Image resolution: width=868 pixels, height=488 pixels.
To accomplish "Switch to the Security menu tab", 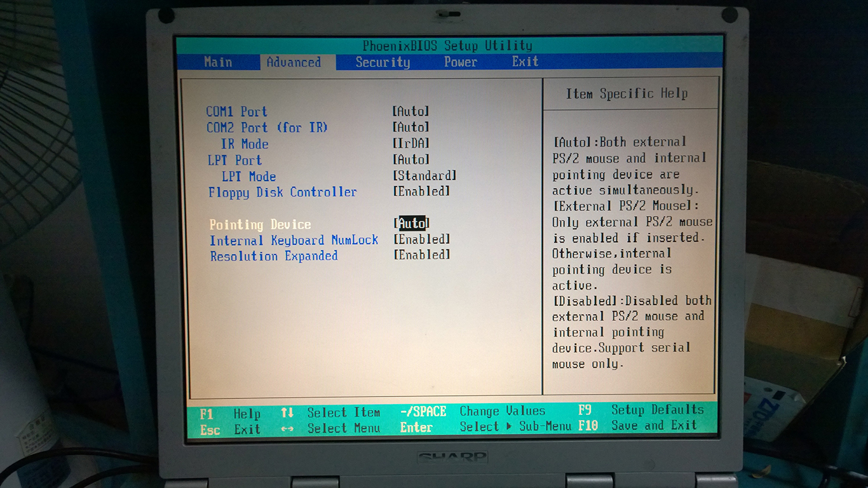I will point(383,62).
